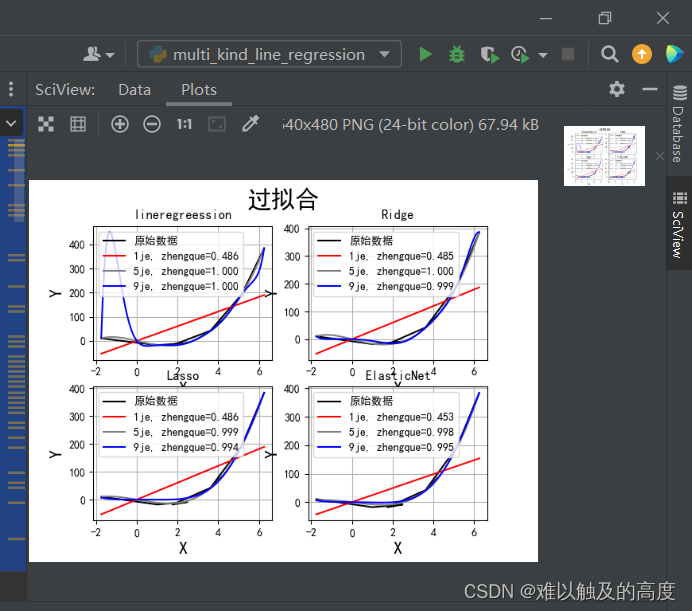Restore down the window button
The width and height of the screenshot is (692, 611).
[x=605, y=18]
